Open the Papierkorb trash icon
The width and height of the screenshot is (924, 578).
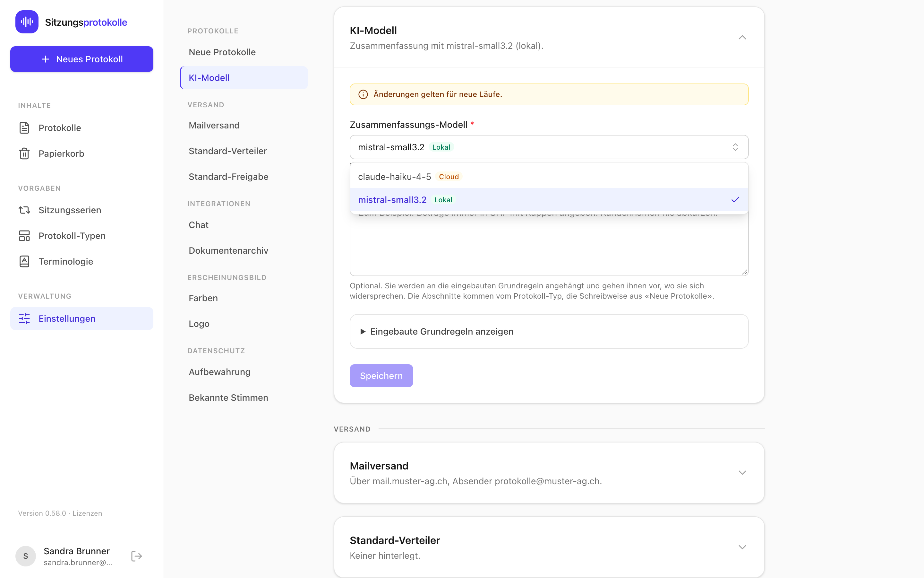point(24,153)
